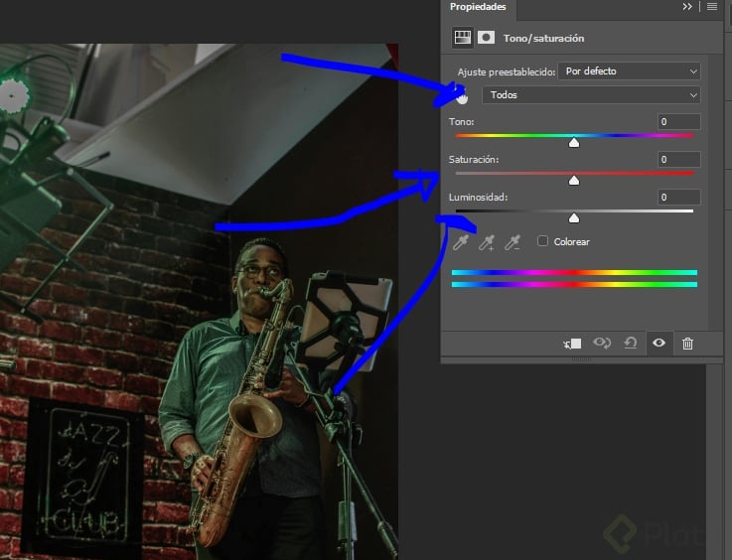Delete this adjustment layer via trash icon
This screenshot has width=732, height=560.
click(x=687, y=344)
